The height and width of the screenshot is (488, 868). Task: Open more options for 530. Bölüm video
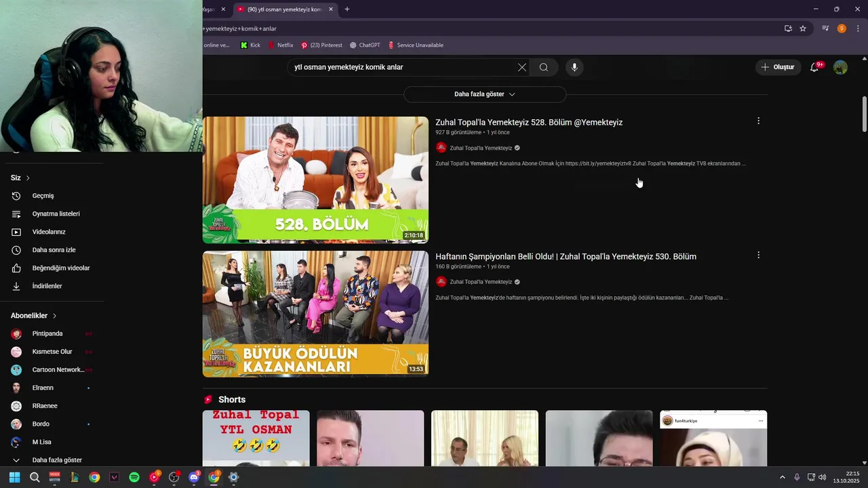(758, 255)
